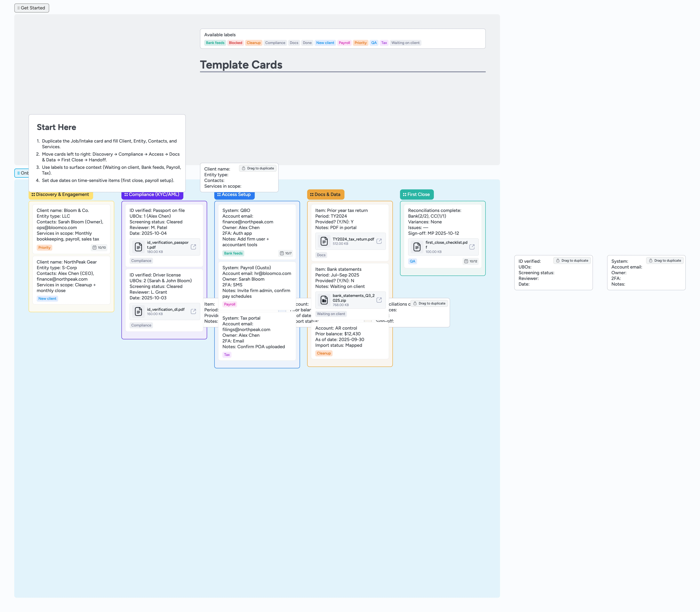Click the Discovery & Engagement column header

(x=61, y=194)
